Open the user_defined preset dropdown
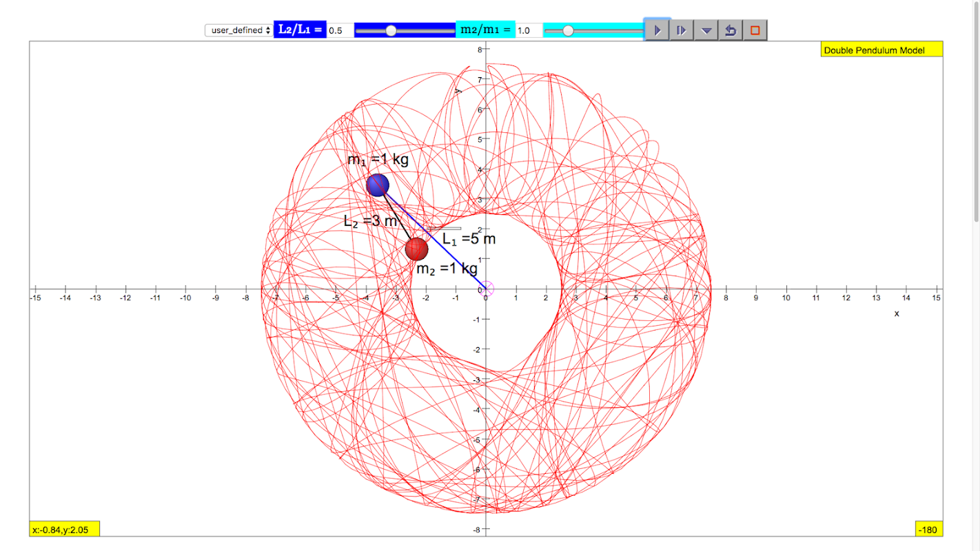Image resolution: width=980 pixels, height=551 pixels. pyautogui.click(x=238, y=30)
